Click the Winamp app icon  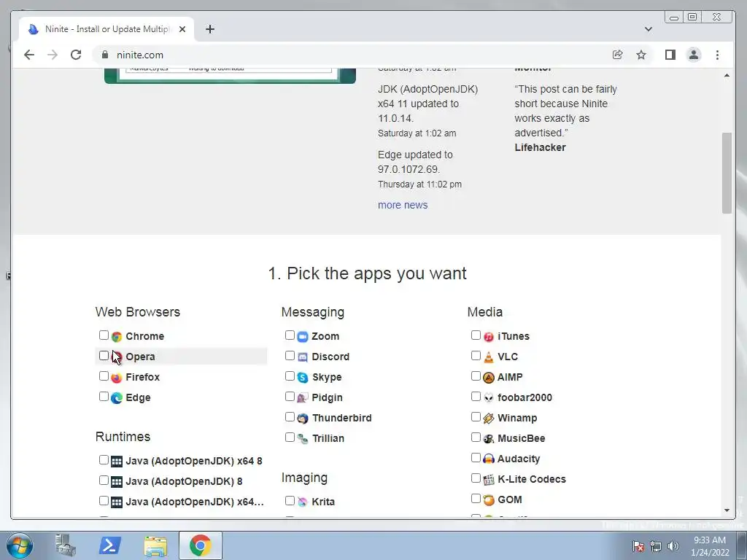(489, 419)
